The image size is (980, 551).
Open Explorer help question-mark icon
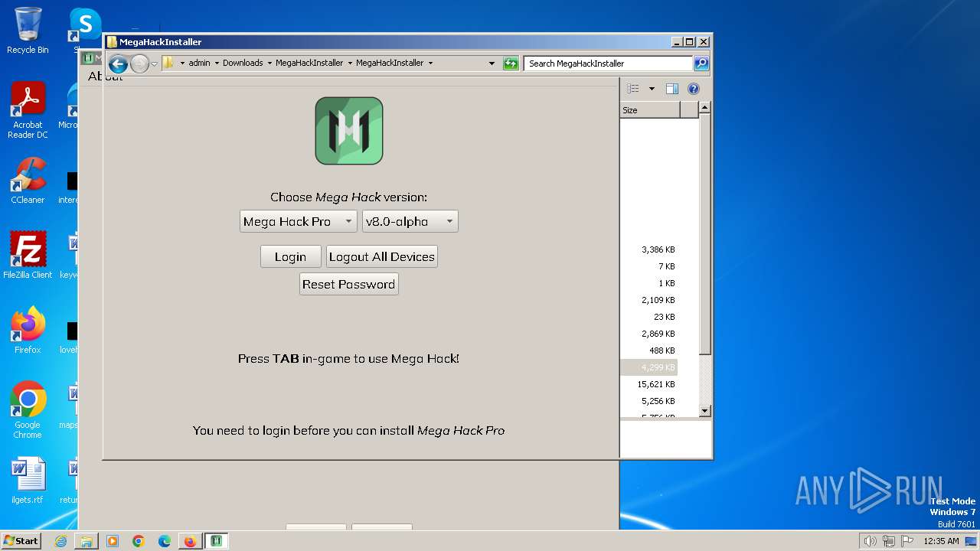694,89
